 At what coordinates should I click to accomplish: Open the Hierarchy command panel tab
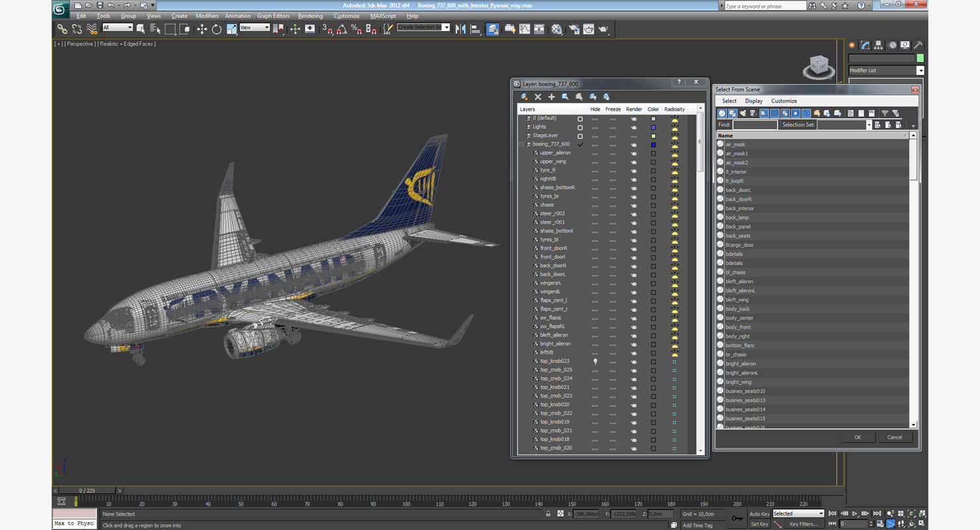(879, 45)
